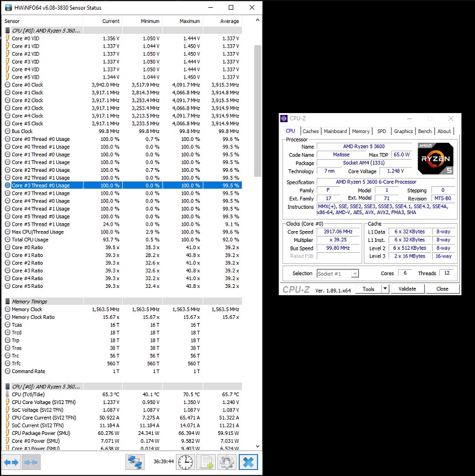Open the remote network monitoring icon
The image size is (475, 476).
[135, 462]
